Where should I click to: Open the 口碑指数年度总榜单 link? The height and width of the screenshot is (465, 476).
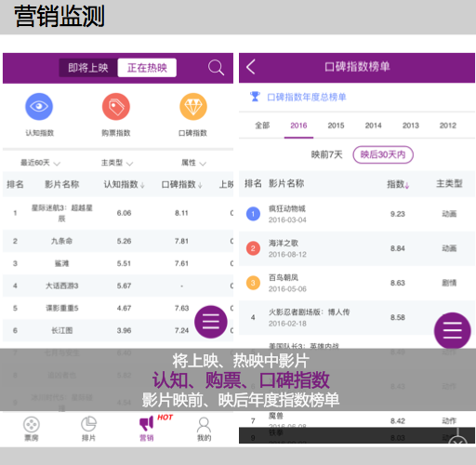pos(306,97)
